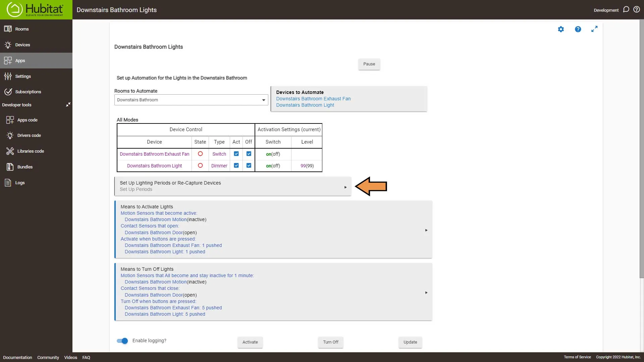The width and height of the screenshot is (644, 362).
Task: Toggle Off checkbox for Bathroom Light
Action: tap(249, 165)
